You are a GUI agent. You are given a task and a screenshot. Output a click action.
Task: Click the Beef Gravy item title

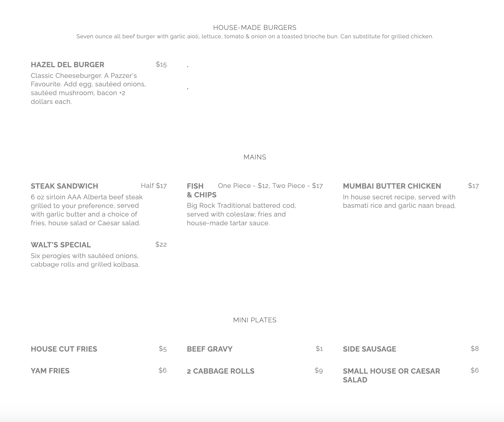click(210, 349)
